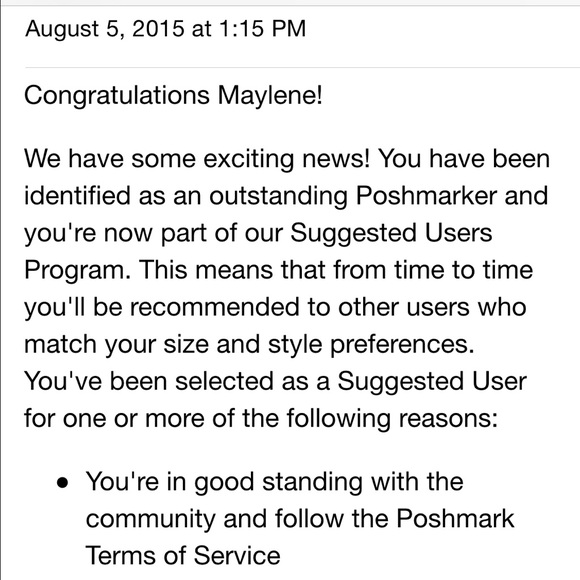The image size is (580, 580).
Task: Click the word "Poshmark" in the bullet item
Action: [455, 518]
